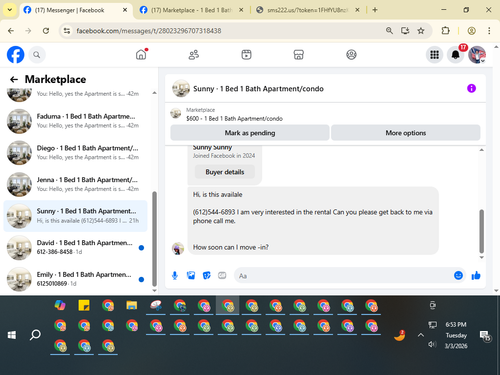Open File Explorer from the taskbar
500x375 pixels.
[132, 305]
